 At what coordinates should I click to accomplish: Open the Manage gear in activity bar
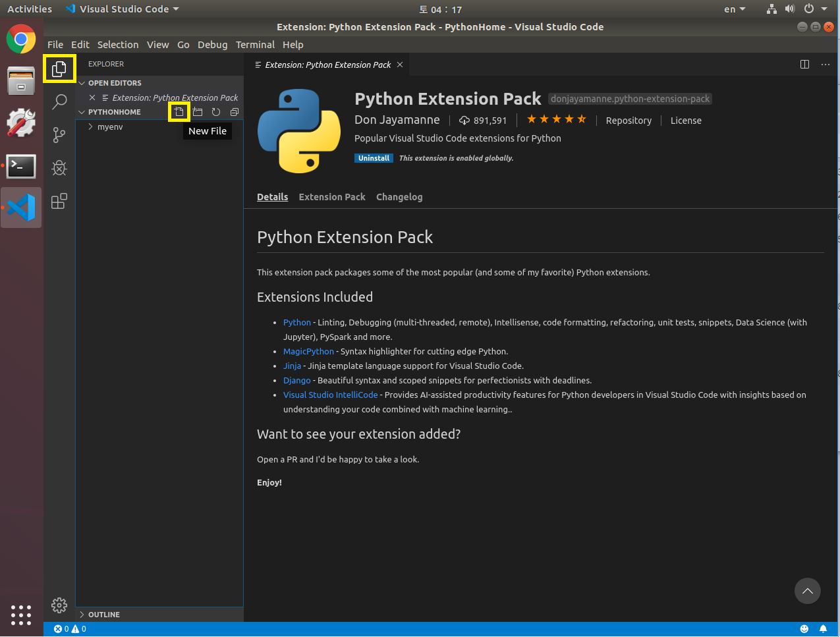point(59,605)
